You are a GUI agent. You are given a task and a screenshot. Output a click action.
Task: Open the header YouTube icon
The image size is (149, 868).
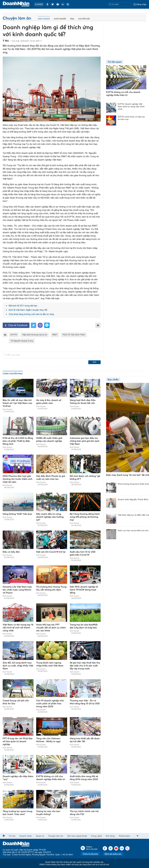pyautogui.click(x=58, y=4)
